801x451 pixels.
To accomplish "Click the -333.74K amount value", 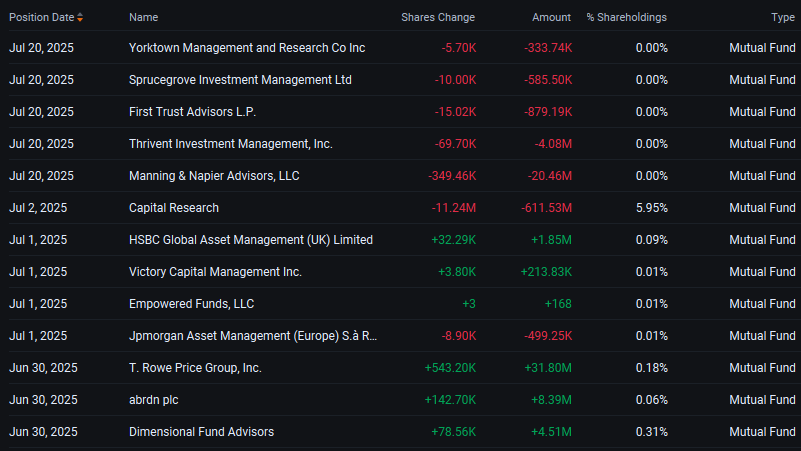I will [x=548, y=48].
